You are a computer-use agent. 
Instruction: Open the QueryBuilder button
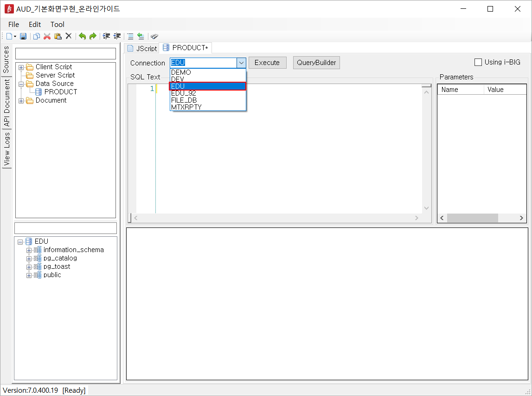tap(316, 63)
